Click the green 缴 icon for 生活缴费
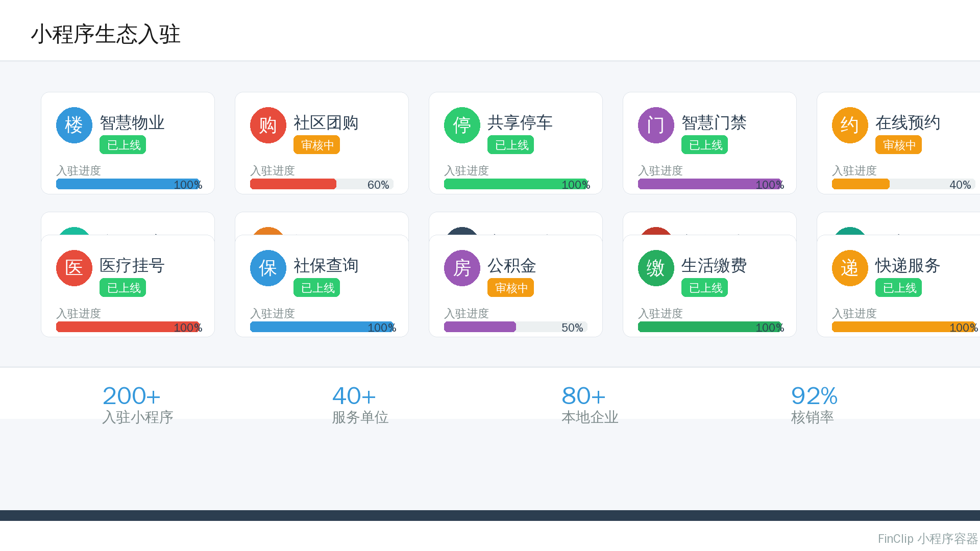 click(656, 268)
